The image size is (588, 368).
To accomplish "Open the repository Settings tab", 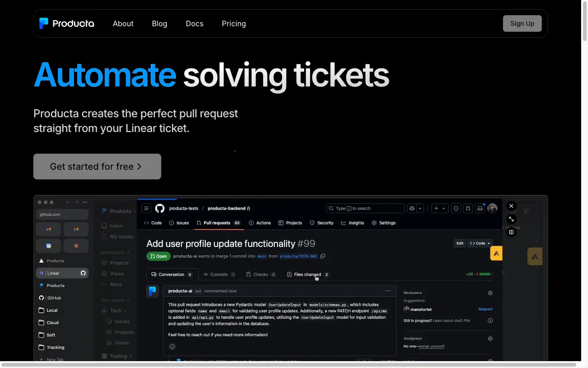I will pos(384,223).
